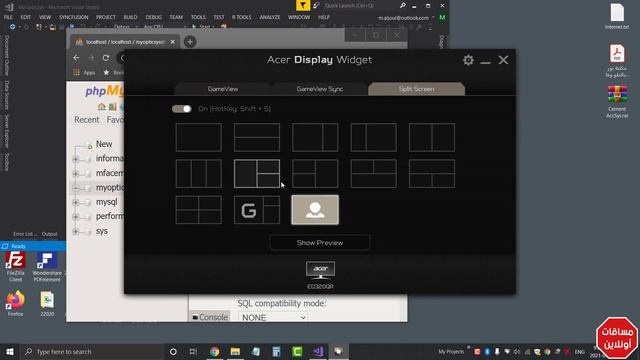Click the taskbar search box
Image resolution: width=640 pixels, height=360 pixels.
click(x=93, y=351)
